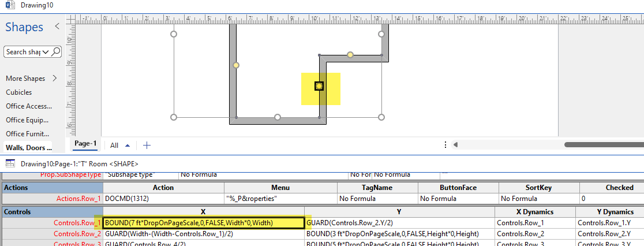Screen dimensions: 644x246
Task: Click Controls.Row_1 X cell BOUND formula
Action: tap(203, 223)
